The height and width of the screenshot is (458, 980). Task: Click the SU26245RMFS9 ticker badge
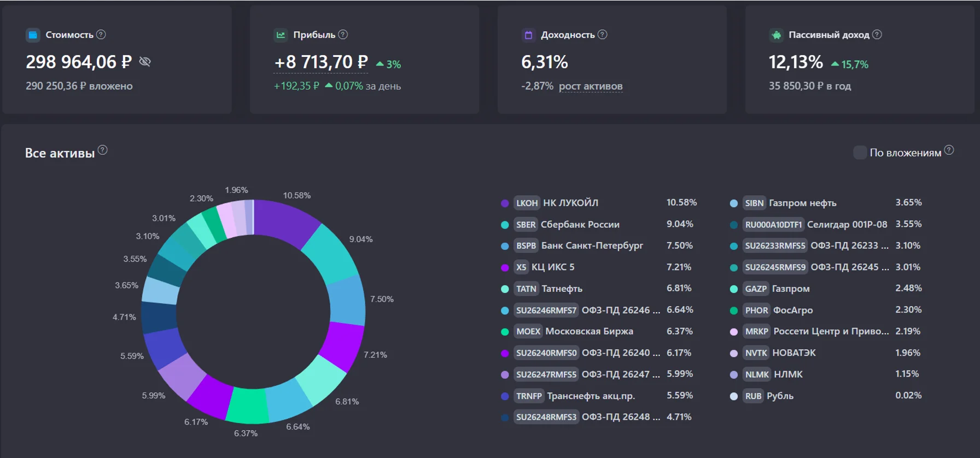(x=775, y=267)
